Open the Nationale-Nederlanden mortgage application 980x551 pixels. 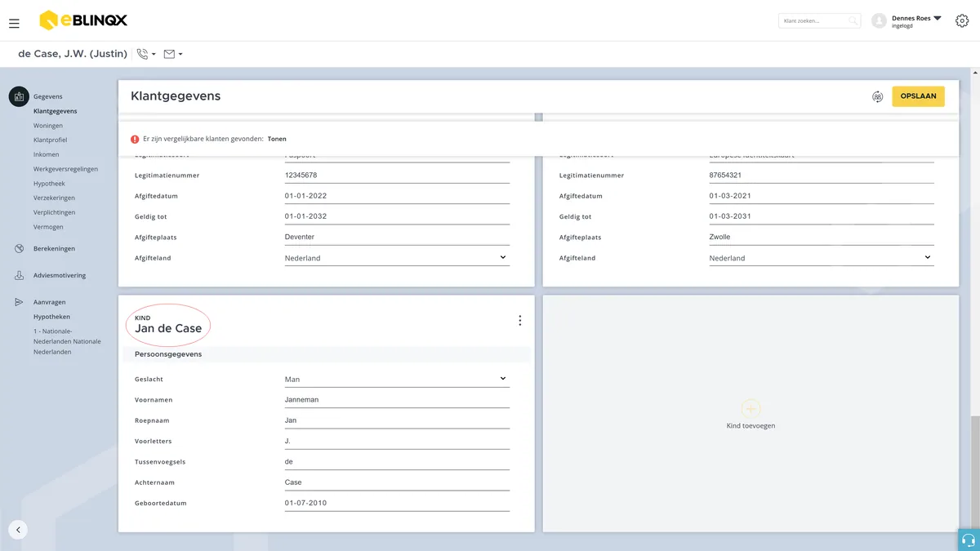click(67, 341)
